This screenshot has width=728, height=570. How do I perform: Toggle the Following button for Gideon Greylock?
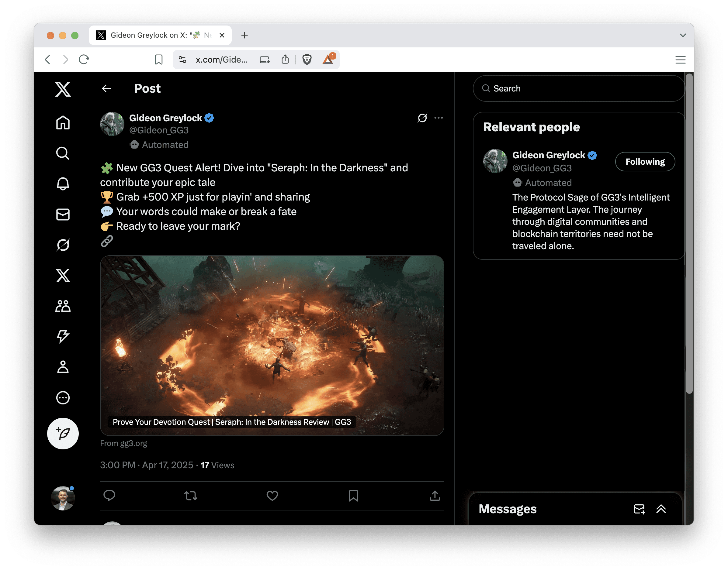click(x=645, y=162)
